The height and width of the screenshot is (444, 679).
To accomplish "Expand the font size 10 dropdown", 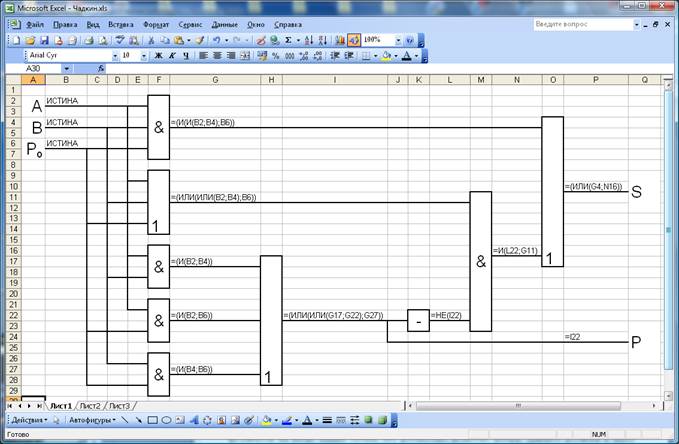I will pyautogui.click(x=144, y=55).
